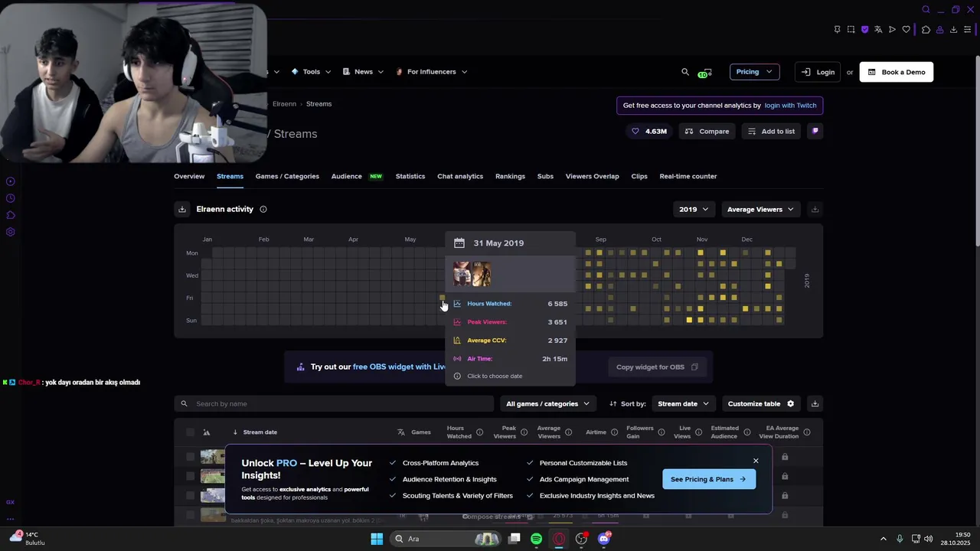Click the translate icon beside Games column
Image resolution: width=980 pixels, height=551 pixels.
click(401, 432)
